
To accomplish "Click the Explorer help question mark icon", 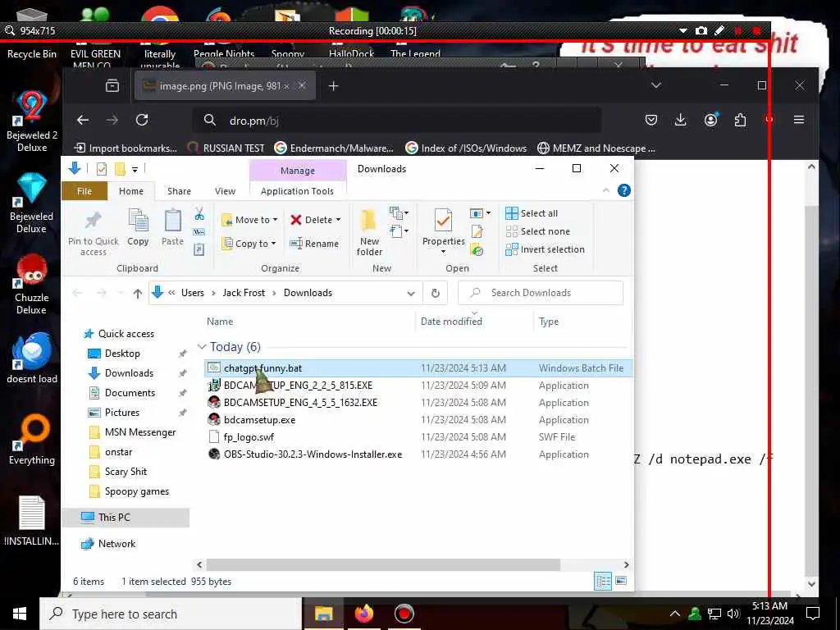I will coord(623,190).
